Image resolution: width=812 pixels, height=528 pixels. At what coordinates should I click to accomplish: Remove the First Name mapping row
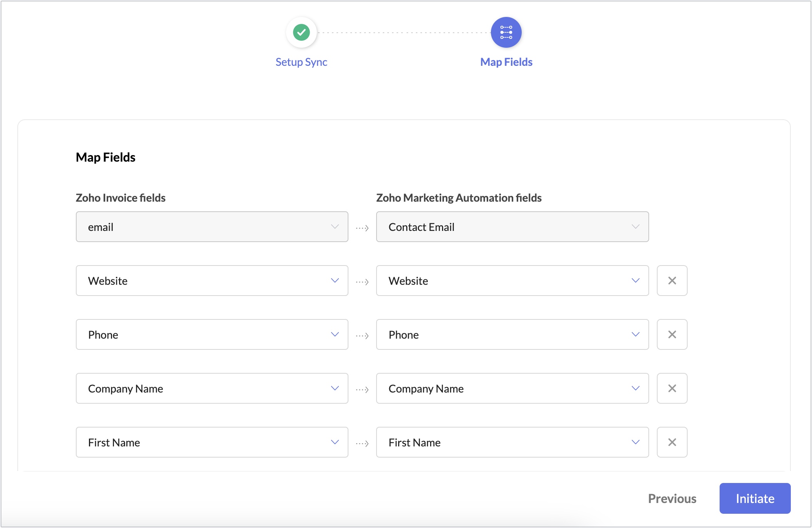672,442
